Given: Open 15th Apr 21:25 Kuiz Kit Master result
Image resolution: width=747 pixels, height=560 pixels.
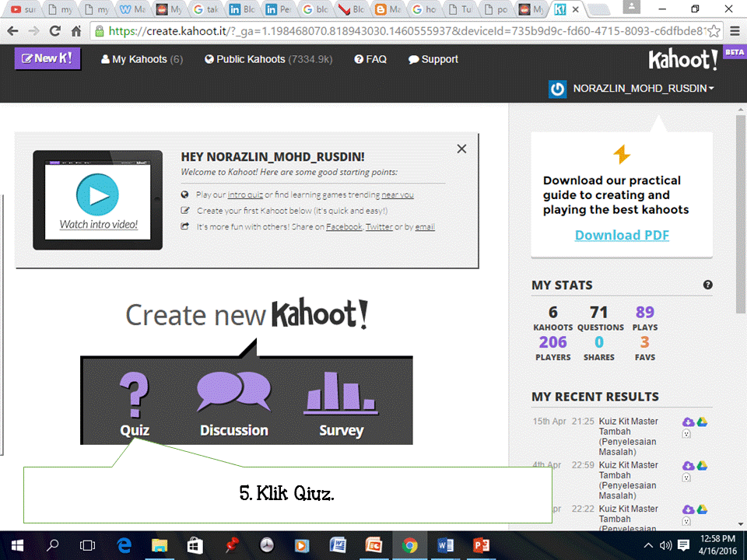Looking at the screenshot, I should coord(628,436).
